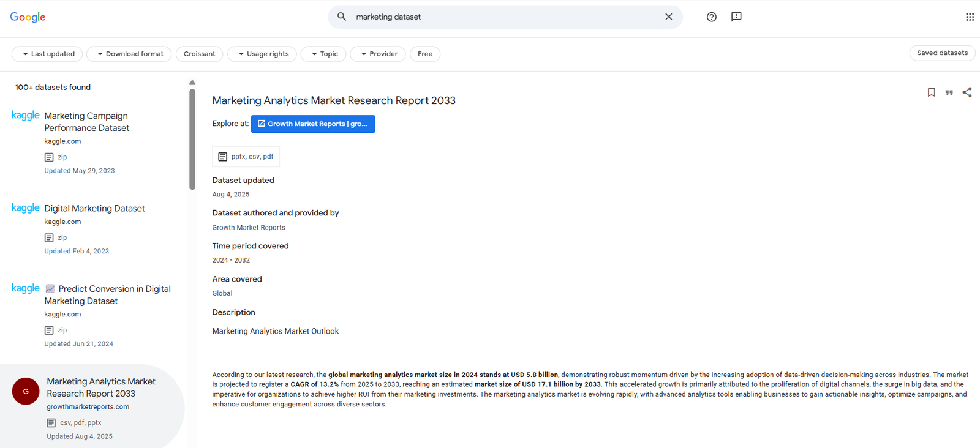980x448 pixels.
Task: Click the dataset title heading in detail pane
Action: (x=334, y=100)
